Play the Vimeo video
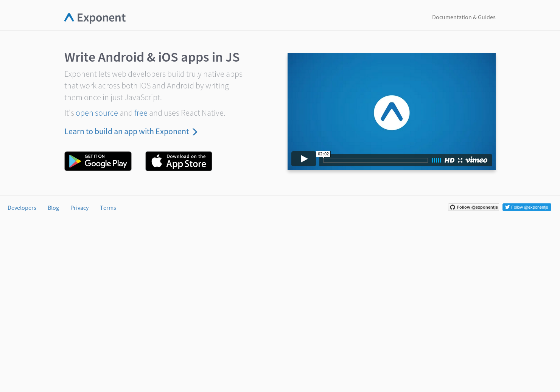 pos(303,159)
